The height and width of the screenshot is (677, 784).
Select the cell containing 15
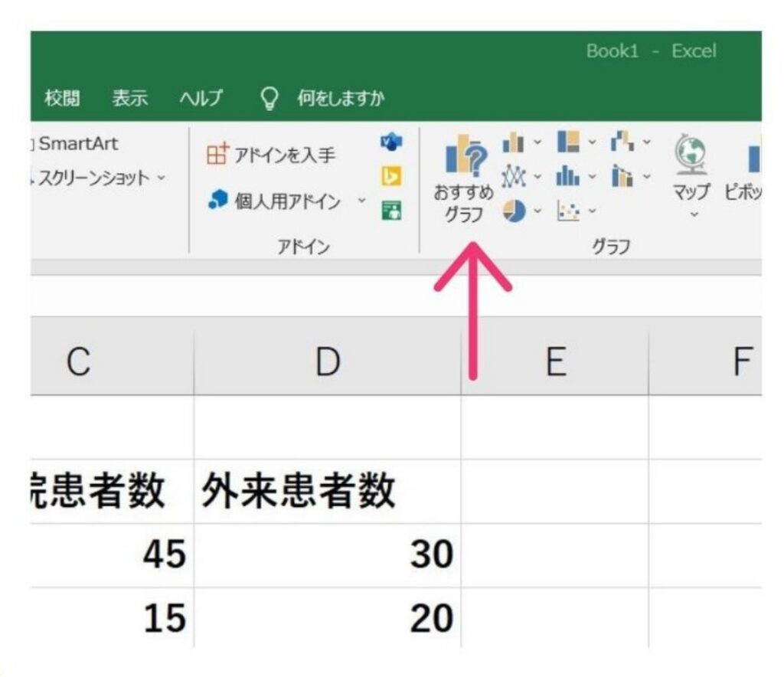[x=112, y=618]
